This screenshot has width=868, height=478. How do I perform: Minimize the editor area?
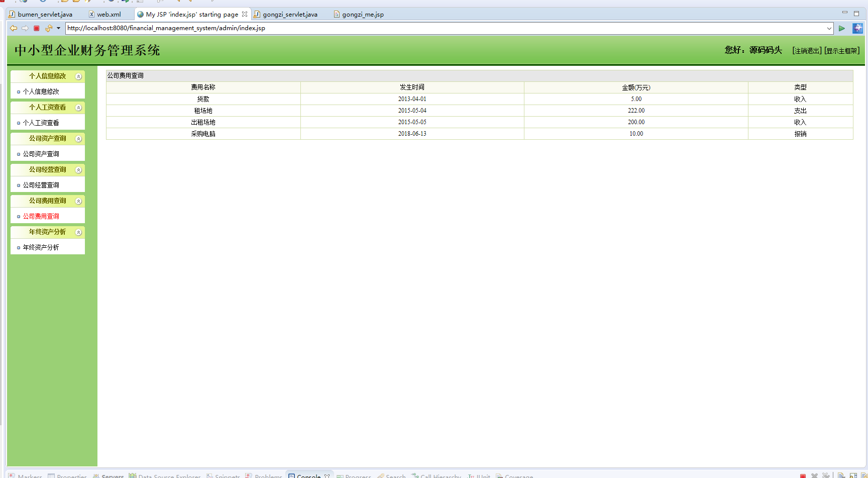click(x=845, y=13)
